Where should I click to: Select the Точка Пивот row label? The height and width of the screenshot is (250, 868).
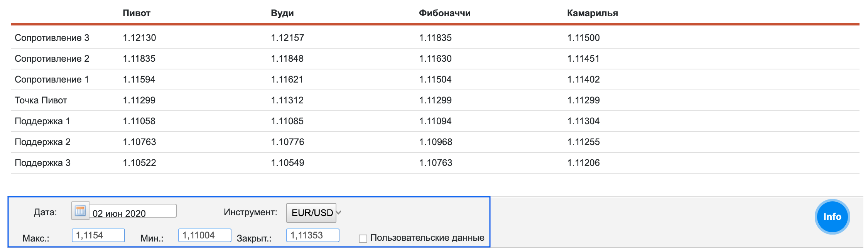41,100
